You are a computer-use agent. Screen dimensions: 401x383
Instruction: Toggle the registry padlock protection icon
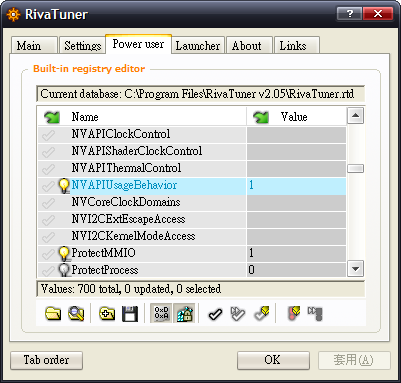tap(184, 313)
